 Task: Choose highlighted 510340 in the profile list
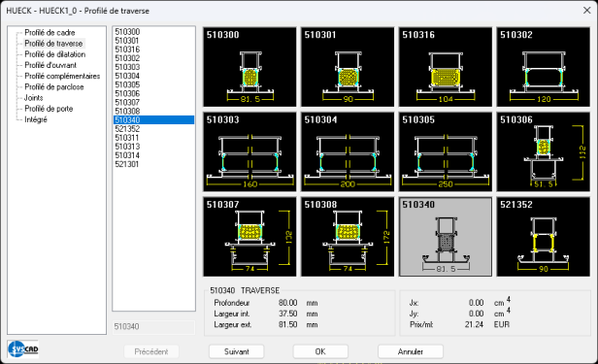click(153, 119)
